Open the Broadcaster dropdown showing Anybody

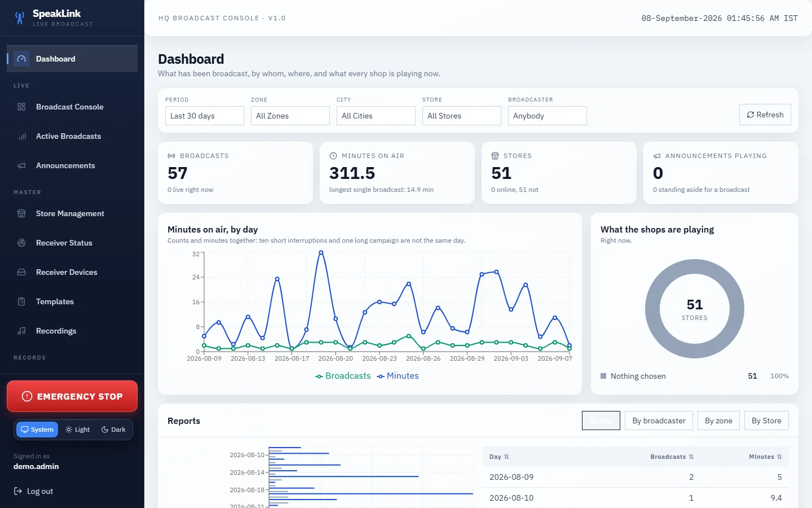pos(548,116)
